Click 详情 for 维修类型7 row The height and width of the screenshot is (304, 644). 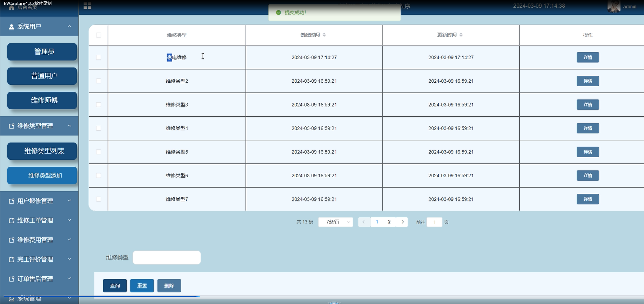click(588, 199)
